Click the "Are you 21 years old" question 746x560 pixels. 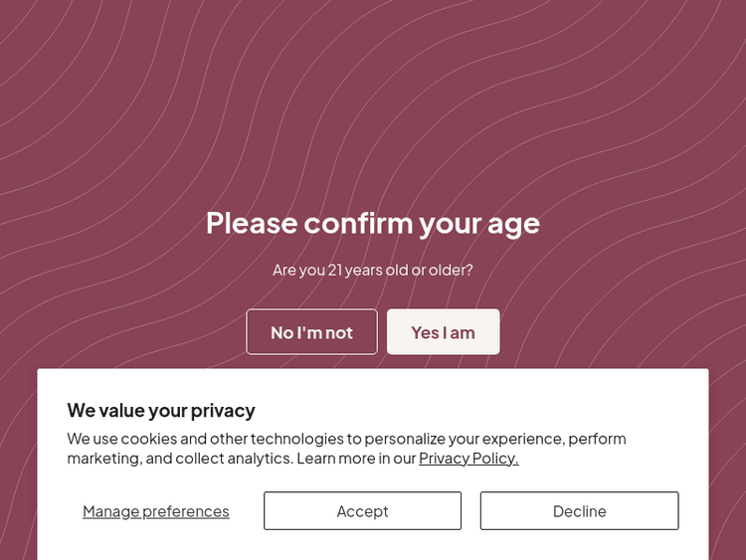point(373,270)
